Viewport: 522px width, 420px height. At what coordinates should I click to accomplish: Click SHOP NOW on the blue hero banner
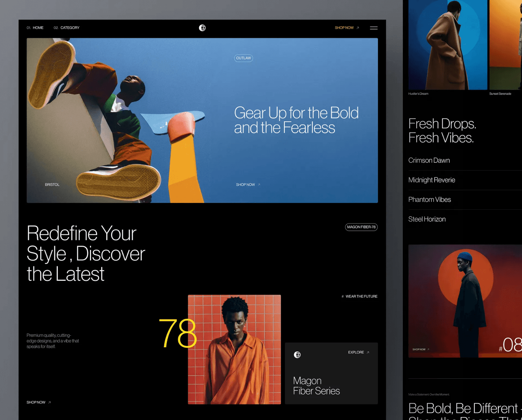coord(248,184)
